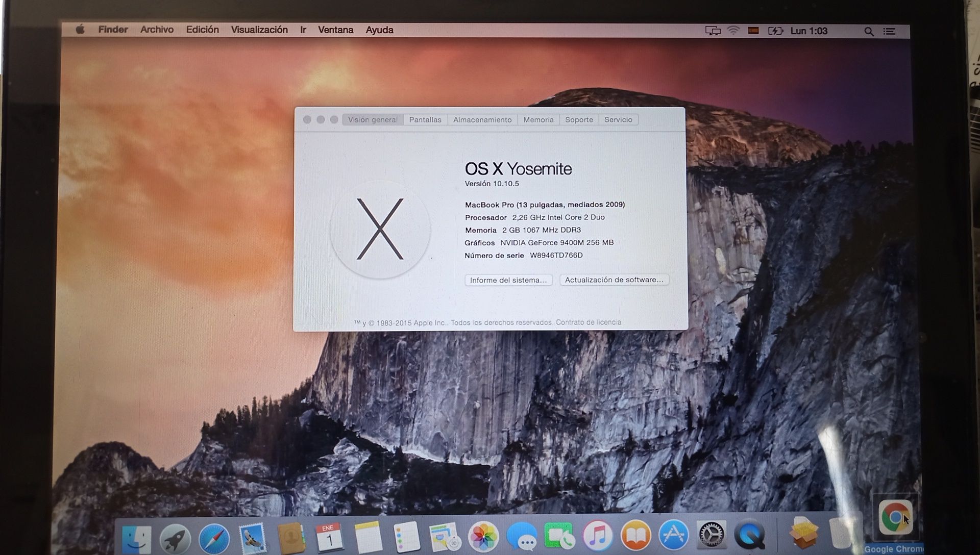Open Spotlight search magnifier

tap(868, 32)
